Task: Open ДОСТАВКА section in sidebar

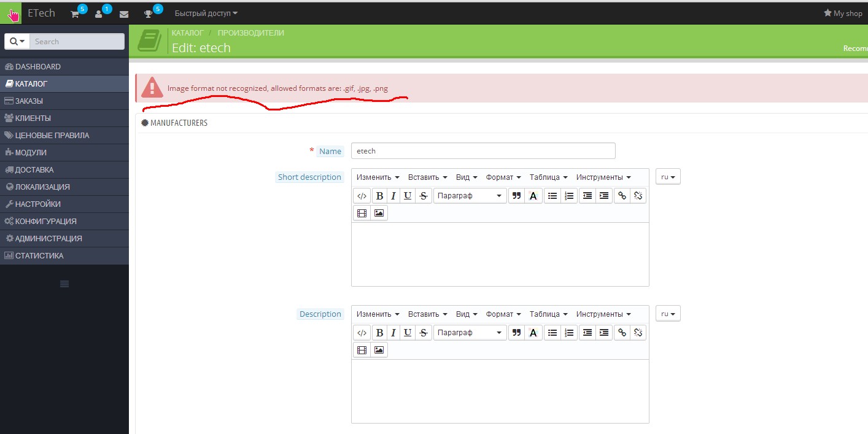Action: tap(64, 169)
